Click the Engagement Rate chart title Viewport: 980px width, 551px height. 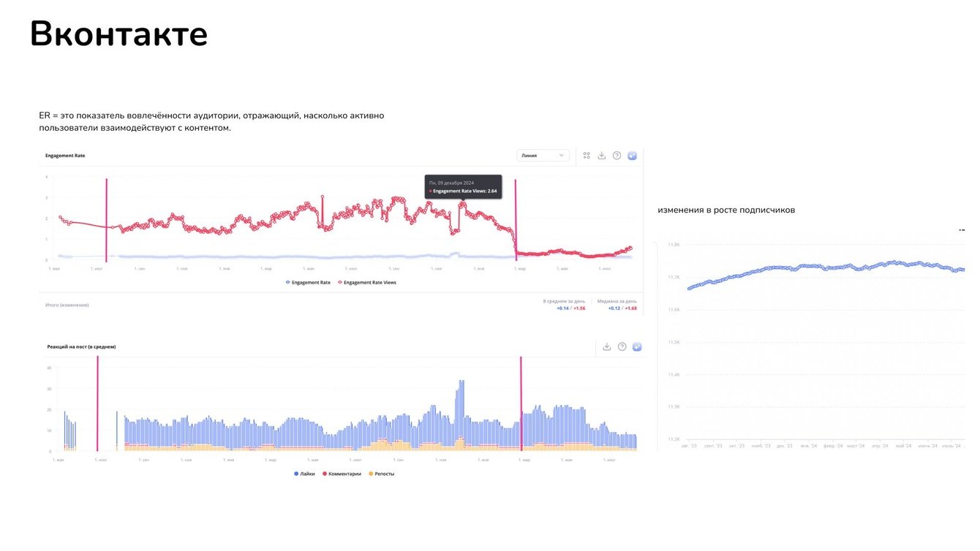[x=65, y=156]
